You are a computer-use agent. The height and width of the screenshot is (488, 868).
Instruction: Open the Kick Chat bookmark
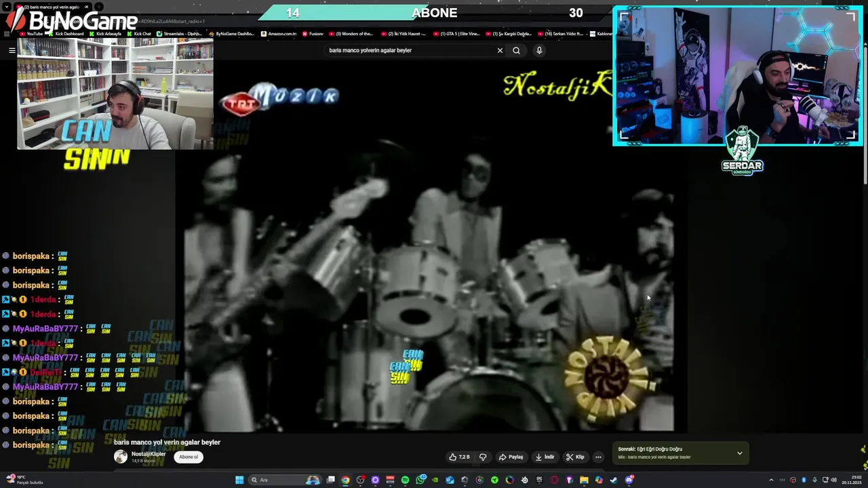pos(138,34)
